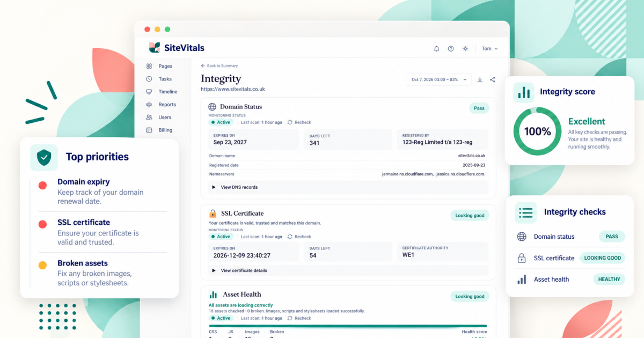
Task: Click the red dot beside Domain expiry
Action: tap(42, 186)
